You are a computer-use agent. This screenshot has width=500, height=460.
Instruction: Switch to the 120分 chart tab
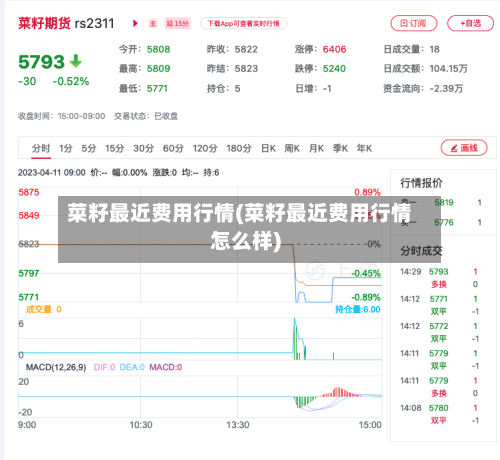click(205, 148)
